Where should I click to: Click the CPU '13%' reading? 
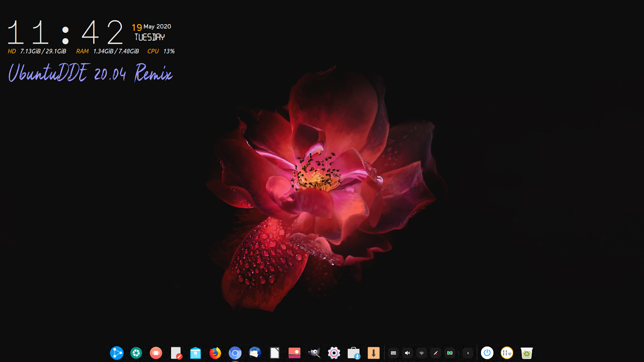pyautogui.click(x=169, y=51)
